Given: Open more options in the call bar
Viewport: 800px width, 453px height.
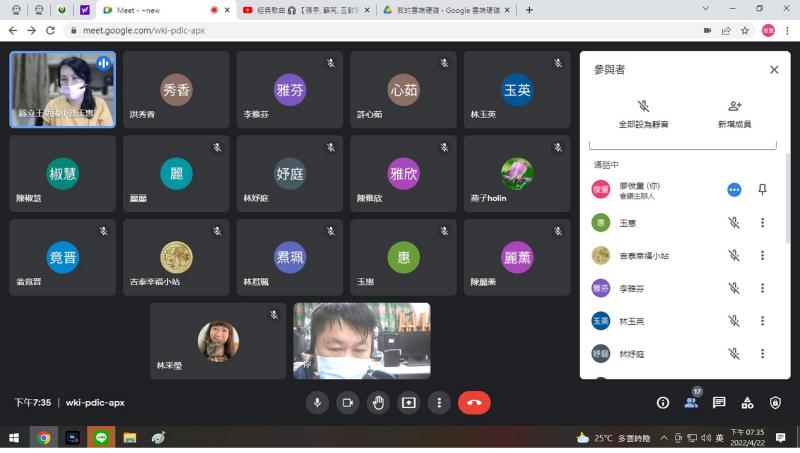Looking at the screenshot, I should point(439,402).
